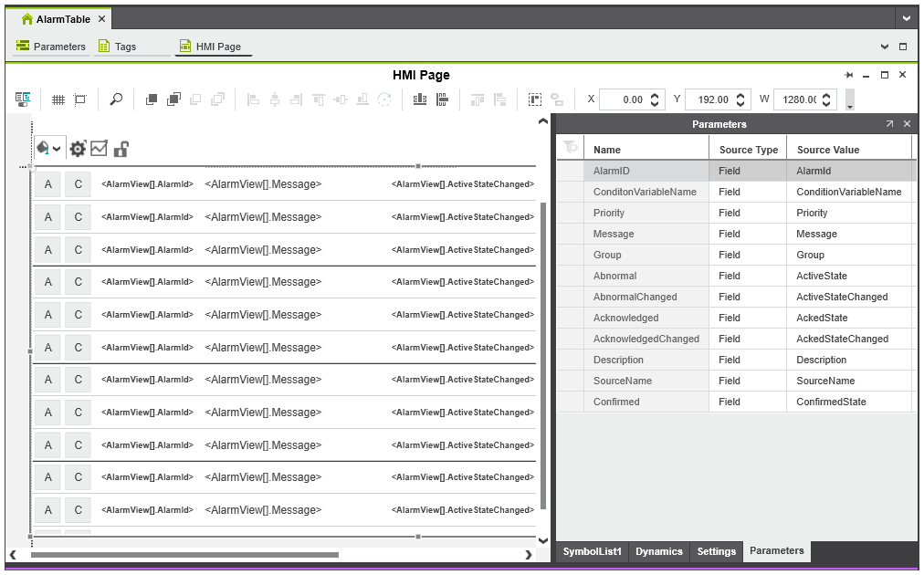
Task: Open the Tags tab
Action: pyautogui.click(x=125, y=47)
